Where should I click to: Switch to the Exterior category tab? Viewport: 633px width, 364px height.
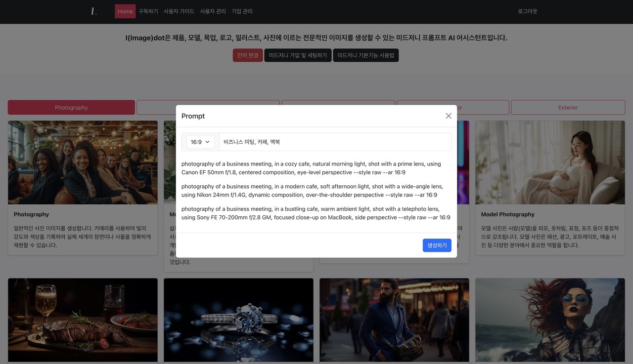click(x=568, y=107)
